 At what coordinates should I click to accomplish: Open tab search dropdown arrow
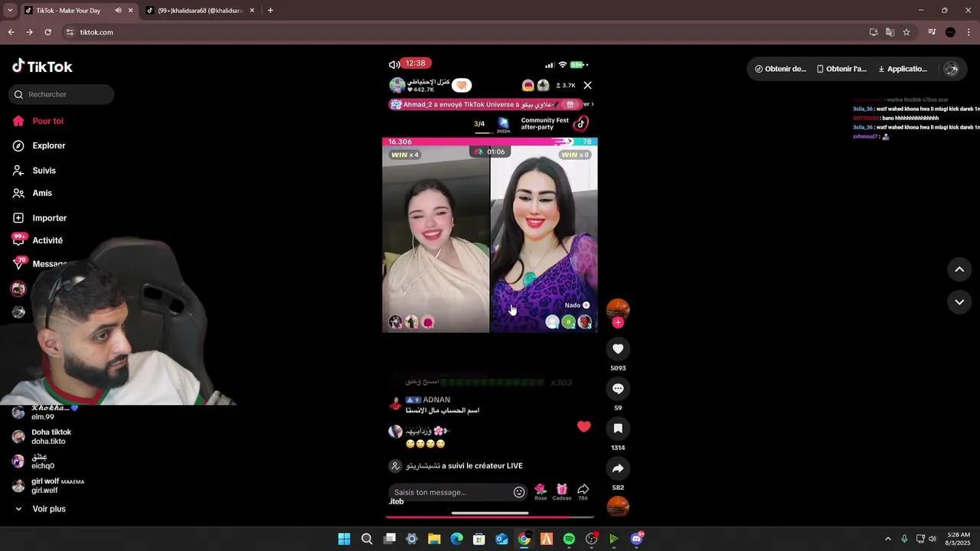(x=10, y=11)
